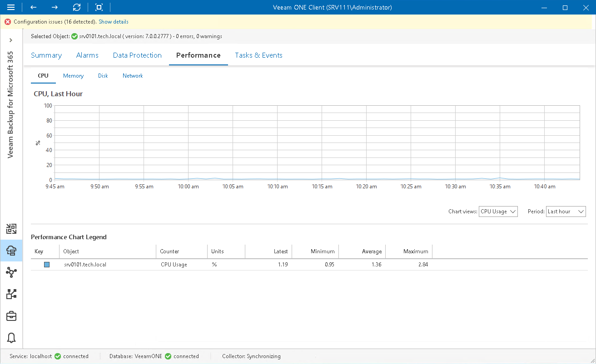Click the CPU usage line chart

pyautogui.click(x=317, y=143)
